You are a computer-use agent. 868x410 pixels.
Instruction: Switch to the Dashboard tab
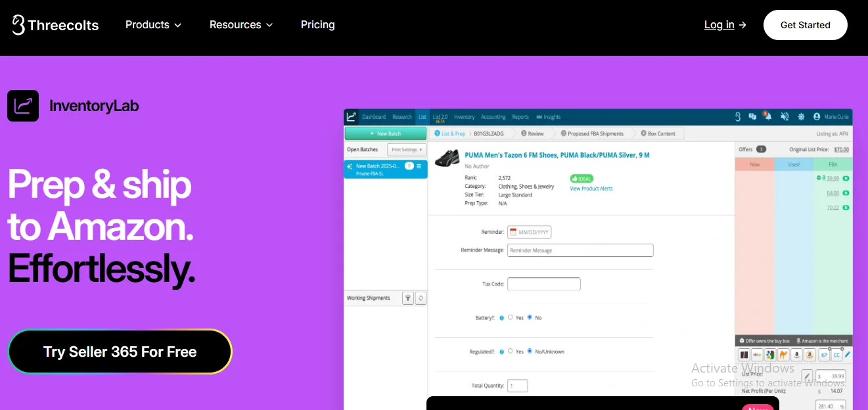pyautogui.click(x=374, y=117)
